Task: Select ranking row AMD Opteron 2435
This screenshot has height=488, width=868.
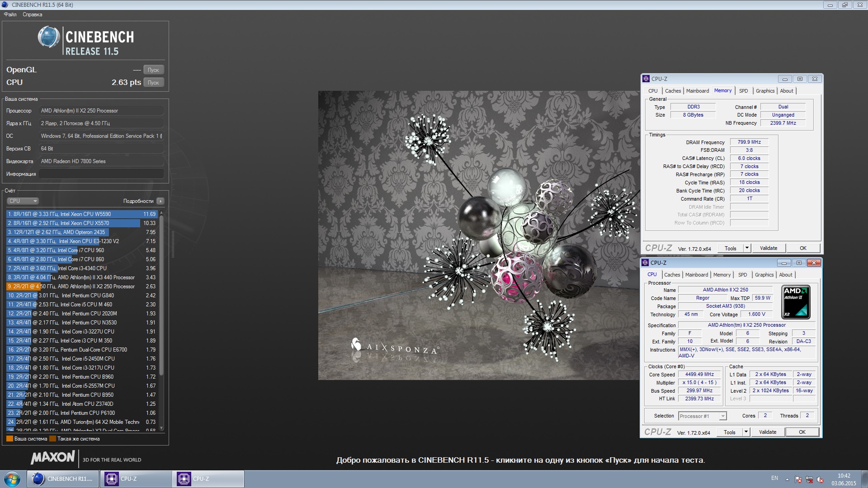Action: point(81,232)
